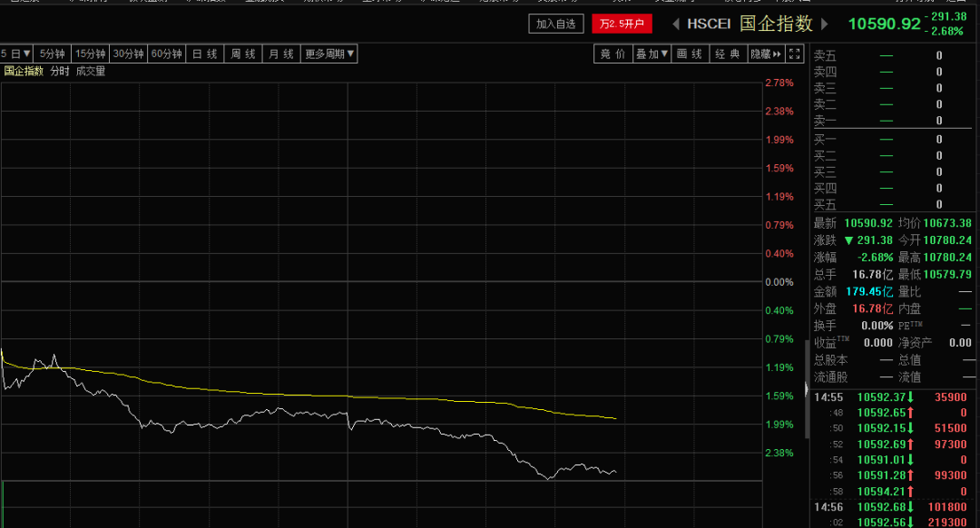Click the 分时 legend label
The width and height of the screenshot is (980, 528).
click(x=60, y=72)
